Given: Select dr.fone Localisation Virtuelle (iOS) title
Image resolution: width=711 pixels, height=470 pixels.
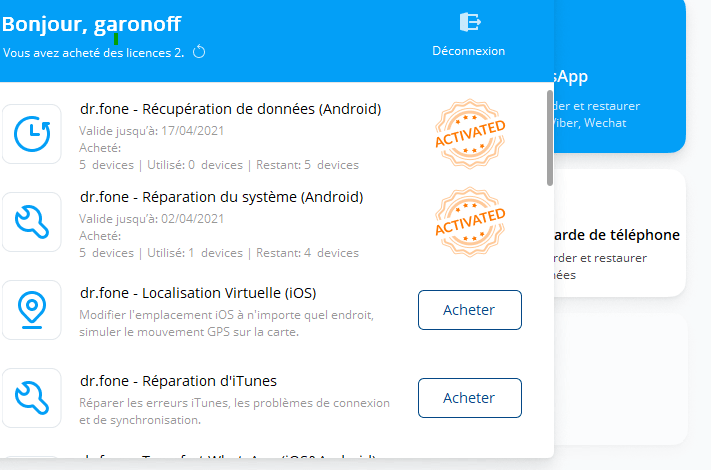Looking at the screenshot, I should tap(198, 293).
